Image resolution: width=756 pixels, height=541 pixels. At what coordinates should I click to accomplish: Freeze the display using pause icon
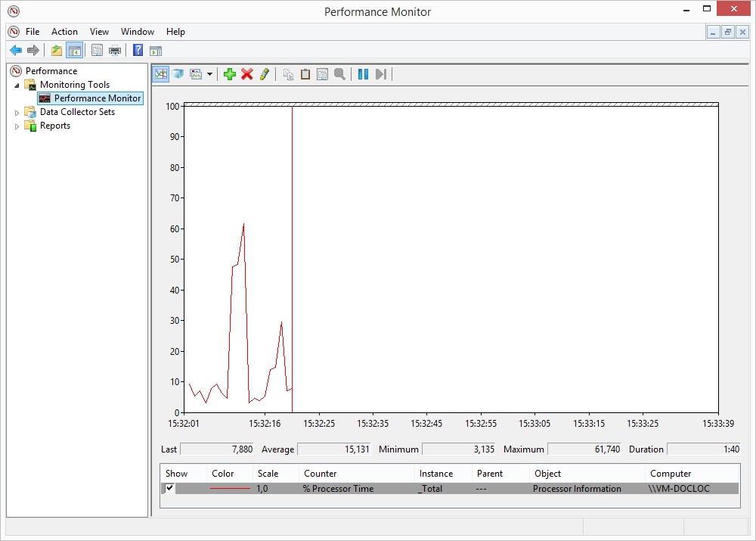pos(364,74)
